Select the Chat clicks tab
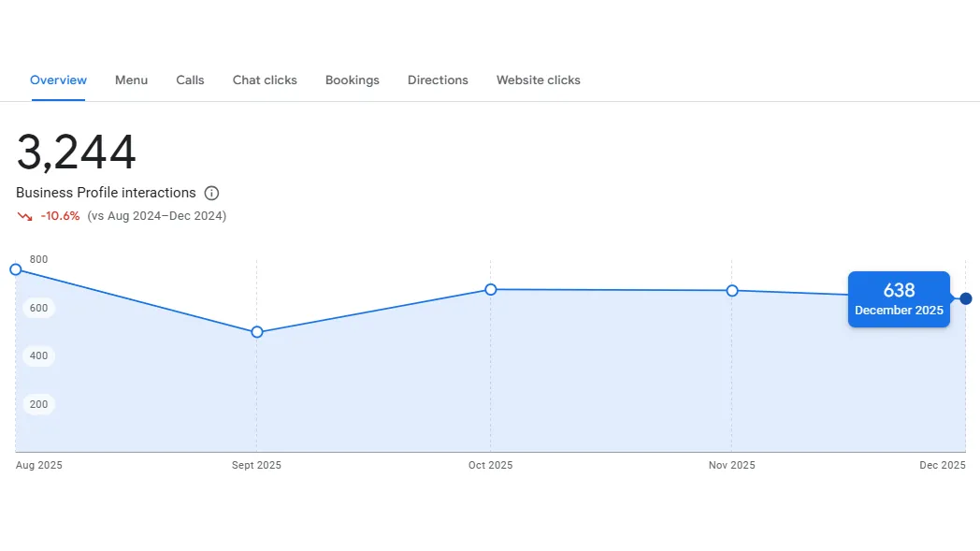This screenshot has width=980, height=551. [265, 80]
